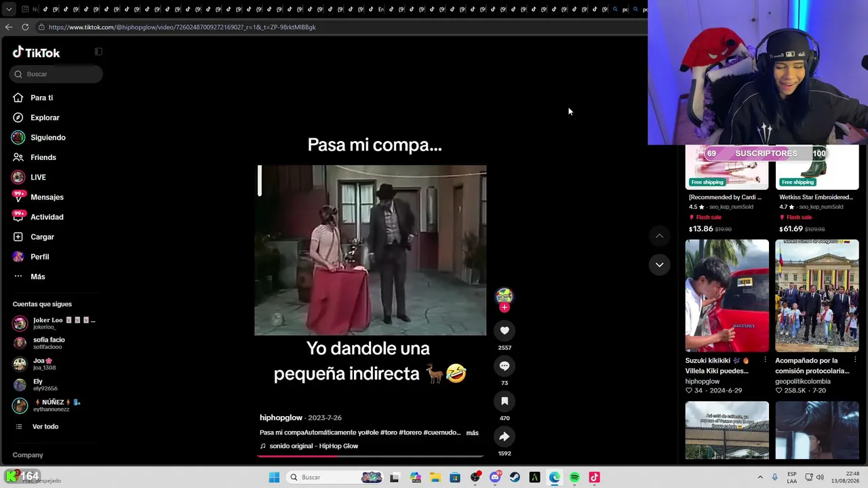Image resolution: width=868 pixels, height=488 pixels.
Task: Collapse the TikTok sidebar panel icon
Action: [98, 52]
